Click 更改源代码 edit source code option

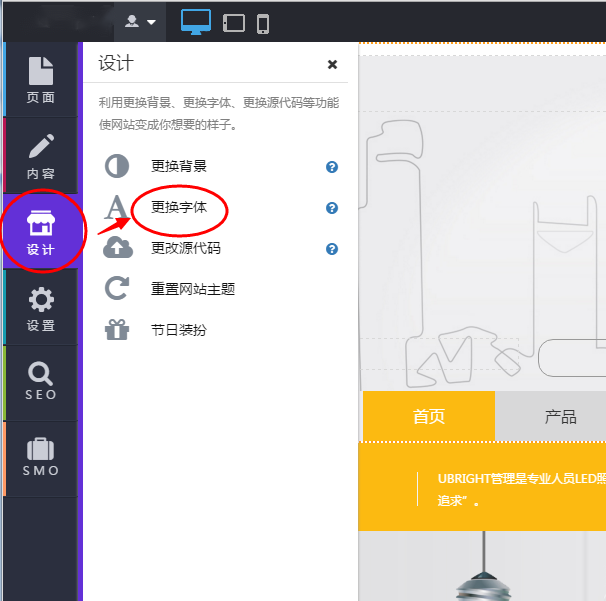coord(185,249)
